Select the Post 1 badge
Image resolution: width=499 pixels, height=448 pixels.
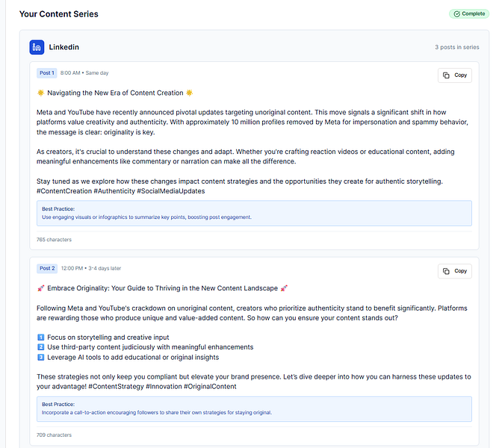(x=46, y=73)
